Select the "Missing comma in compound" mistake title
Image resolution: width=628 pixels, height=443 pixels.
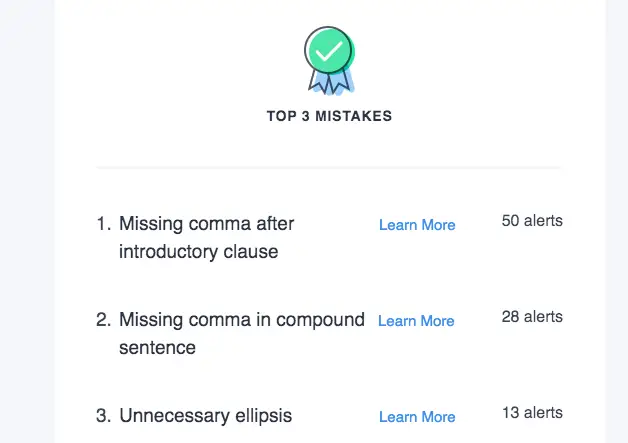pyautogui.click(x=242, y=320)
